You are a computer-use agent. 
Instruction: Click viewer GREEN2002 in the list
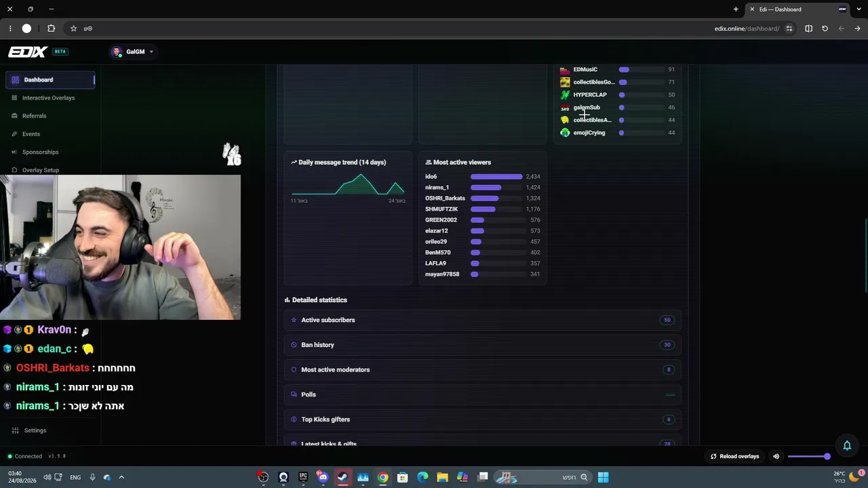pos(441,220)
